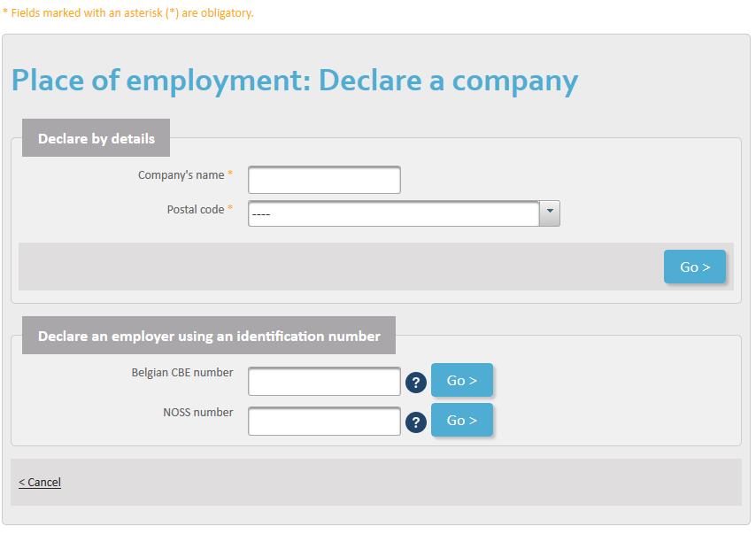The image size is (756, 534).
Task: Expand the Postal code dropdown arrow
Action: click(x=550, y=213)
